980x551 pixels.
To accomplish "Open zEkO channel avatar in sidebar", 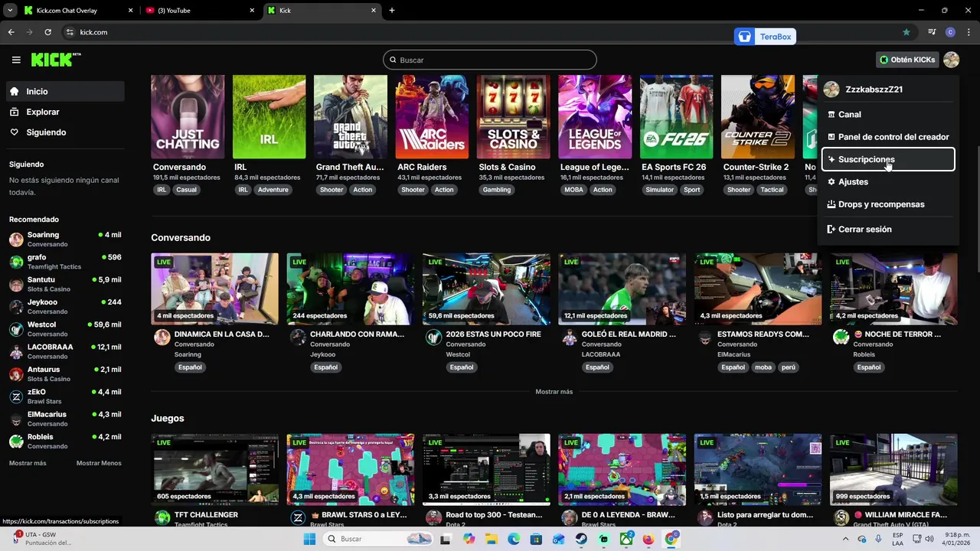I will (x=16, y=396).
